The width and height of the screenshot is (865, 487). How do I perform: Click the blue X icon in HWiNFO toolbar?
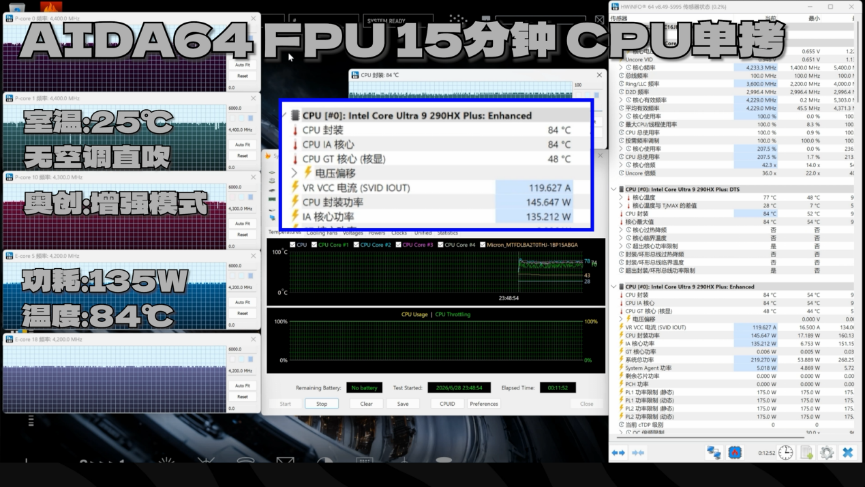[x=848, y=453]
